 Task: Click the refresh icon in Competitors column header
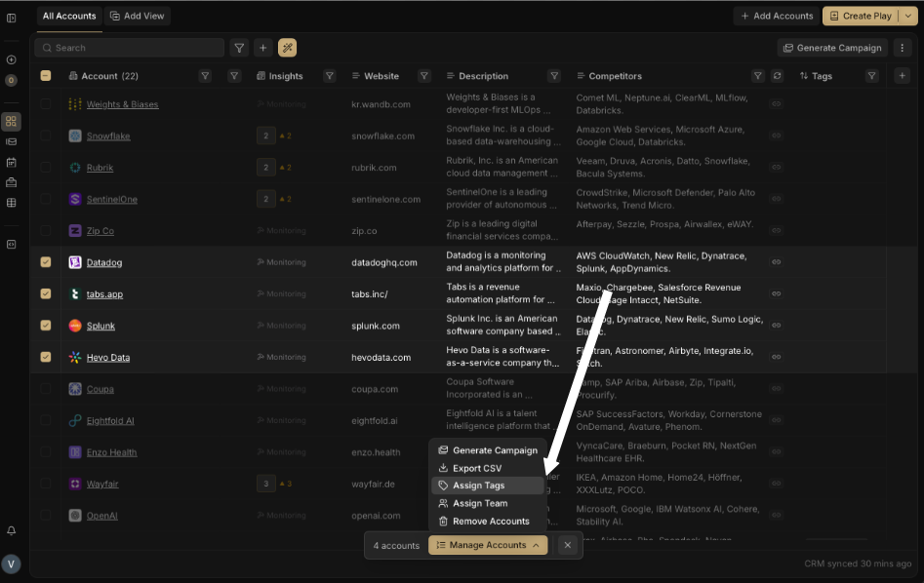(x=777, y=76)
